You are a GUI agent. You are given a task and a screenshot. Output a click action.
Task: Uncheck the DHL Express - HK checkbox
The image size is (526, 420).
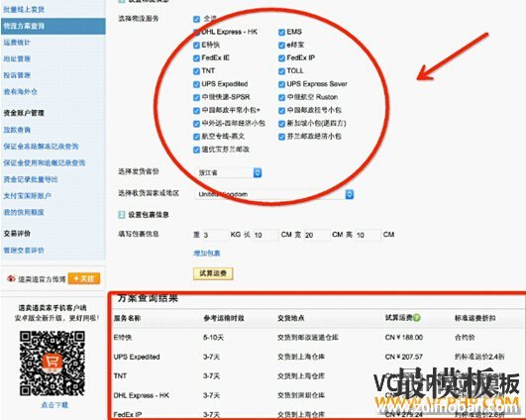coord(196,33)
